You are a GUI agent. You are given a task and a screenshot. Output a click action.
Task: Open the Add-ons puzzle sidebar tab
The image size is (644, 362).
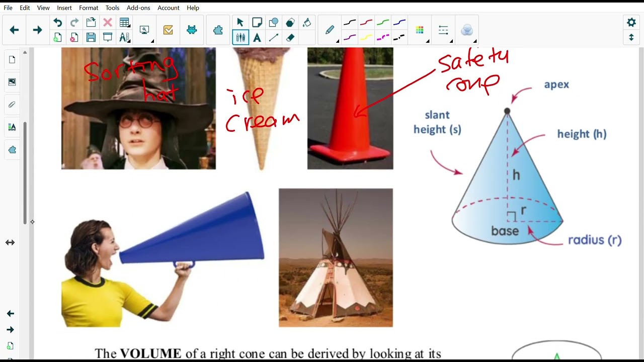point(12,150)
